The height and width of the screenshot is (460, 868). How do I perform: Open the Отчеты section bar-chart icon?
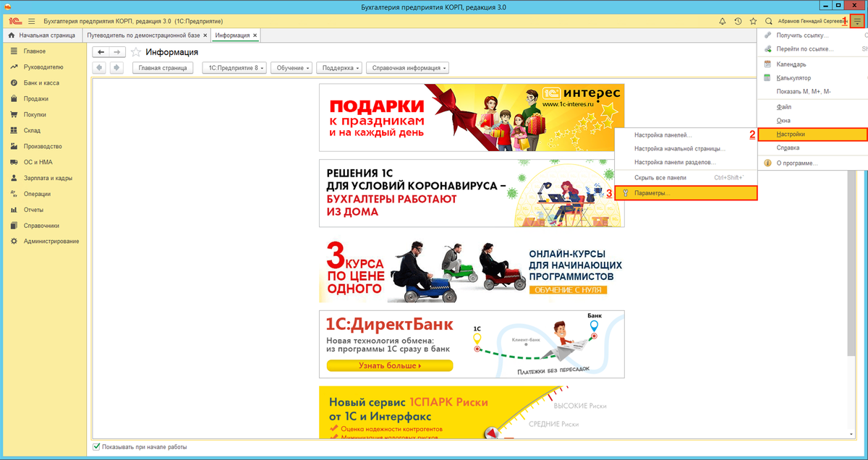14,210
